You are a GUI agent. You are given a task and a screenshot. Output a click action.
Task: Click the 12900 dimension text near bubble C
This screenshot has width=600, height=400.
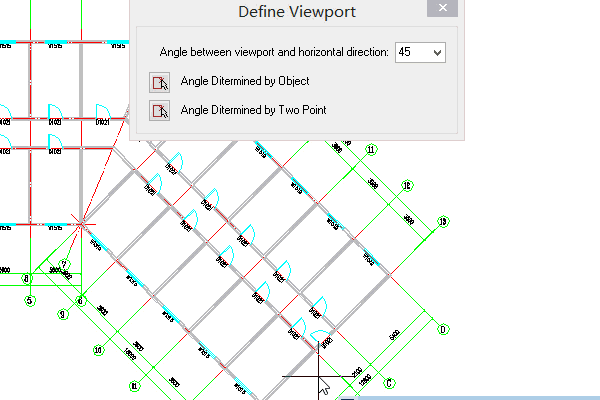tap(365, 380)
